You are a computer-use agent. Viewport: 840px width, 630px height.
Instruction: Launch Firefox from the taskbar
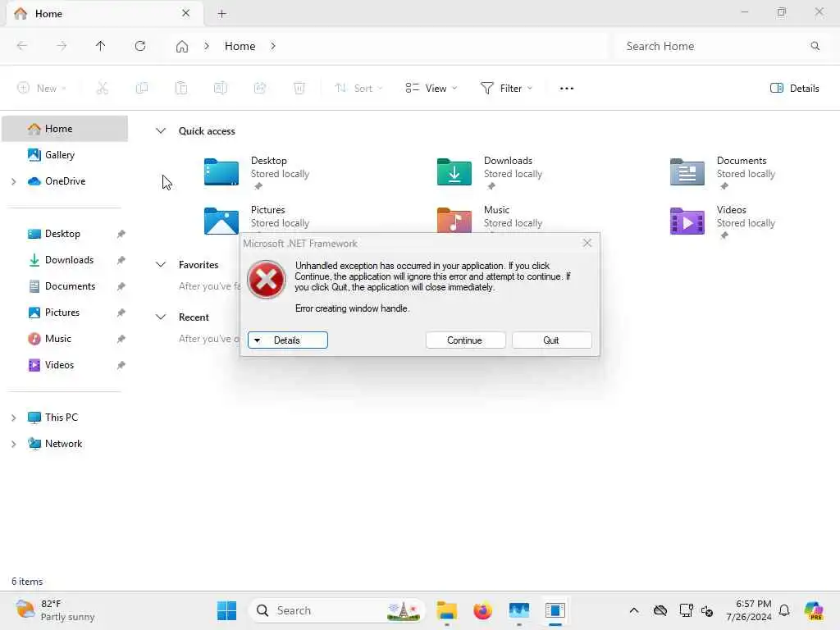click(482, 610)
